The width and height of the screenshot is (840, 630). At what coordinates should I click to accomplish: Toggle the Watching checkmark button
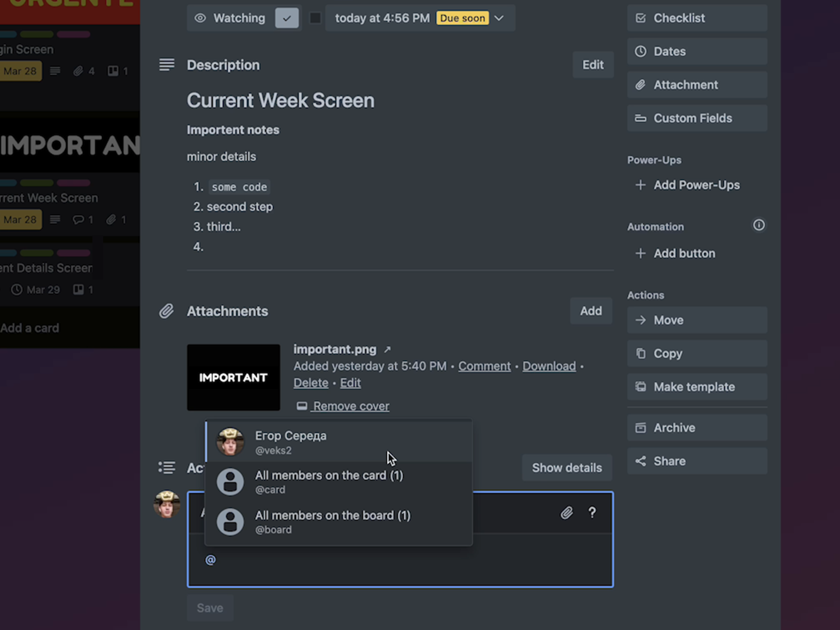287,18
